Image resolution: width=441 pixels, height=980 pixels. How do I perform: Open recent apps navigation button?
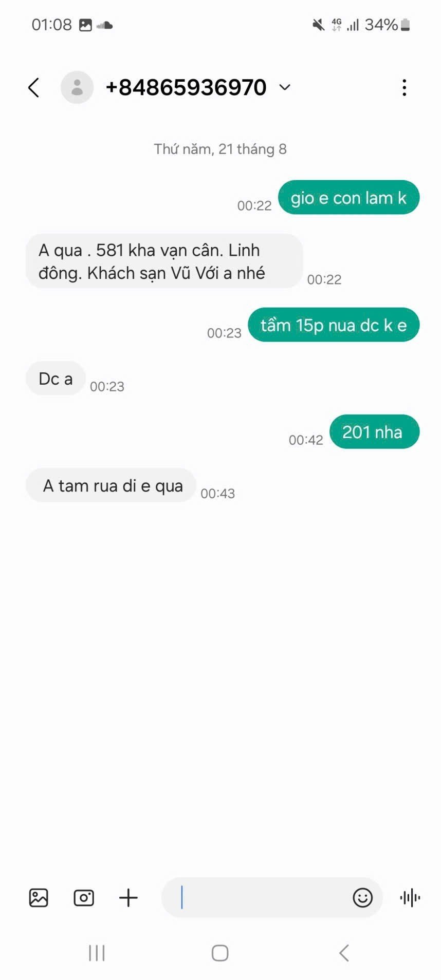pos(97,953)
